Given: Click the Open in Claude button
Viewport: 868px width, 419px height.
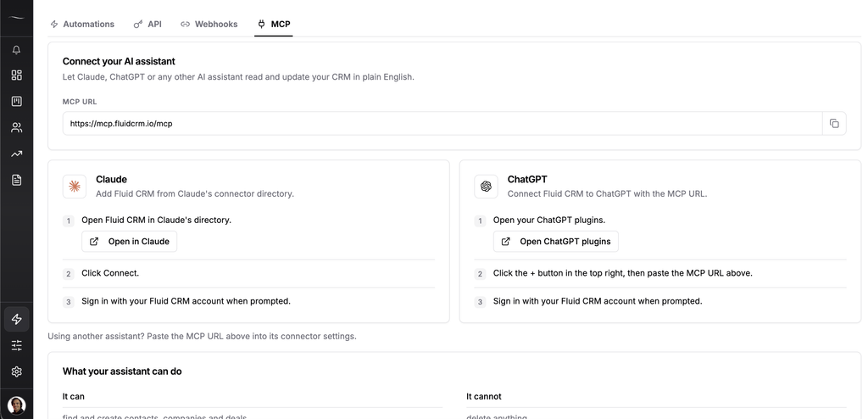Looking at the screenshot, I should (130, 242).
